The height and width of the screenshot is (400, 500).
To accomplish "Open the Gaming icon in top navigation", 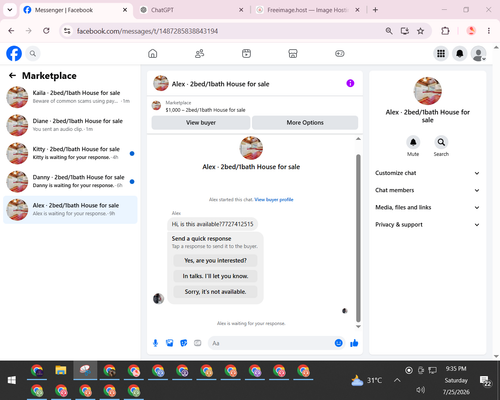I will [x=340, y=53].
